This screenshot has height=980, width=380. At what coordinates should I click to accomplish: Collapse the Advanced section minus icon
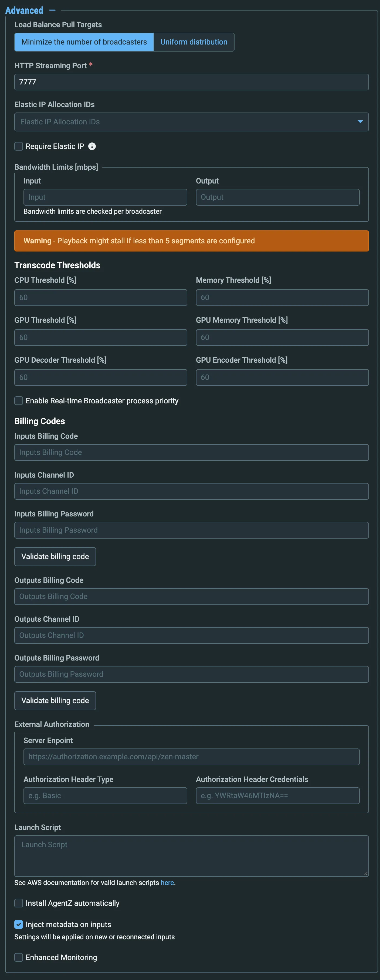pos(52,10)
